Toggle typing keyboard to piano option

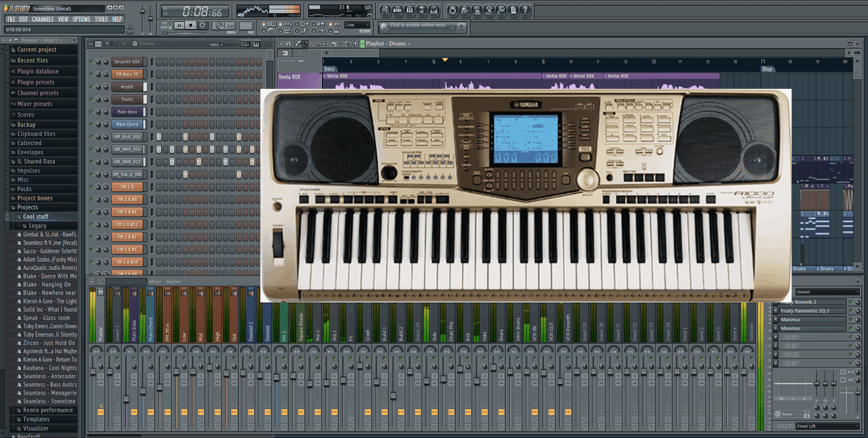tap(268, 24)
